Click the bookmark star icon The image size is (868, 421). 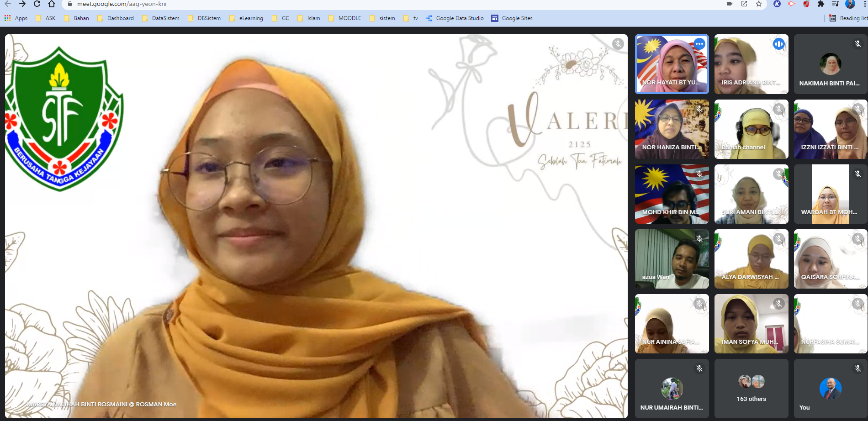759,4
